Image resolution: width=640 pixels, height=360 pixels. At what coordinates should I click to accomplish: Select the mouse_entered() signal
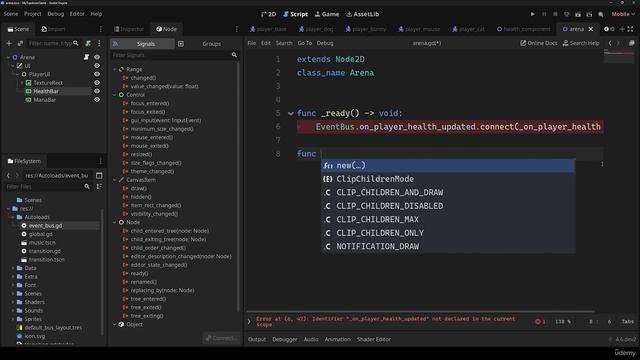151,137
